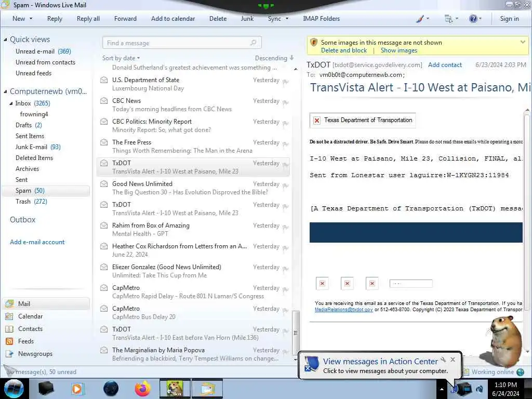This screenshot has width=532, height=399.
Task: Click the security shield icon in image warning bar
Action: click(x=314, y=43)
